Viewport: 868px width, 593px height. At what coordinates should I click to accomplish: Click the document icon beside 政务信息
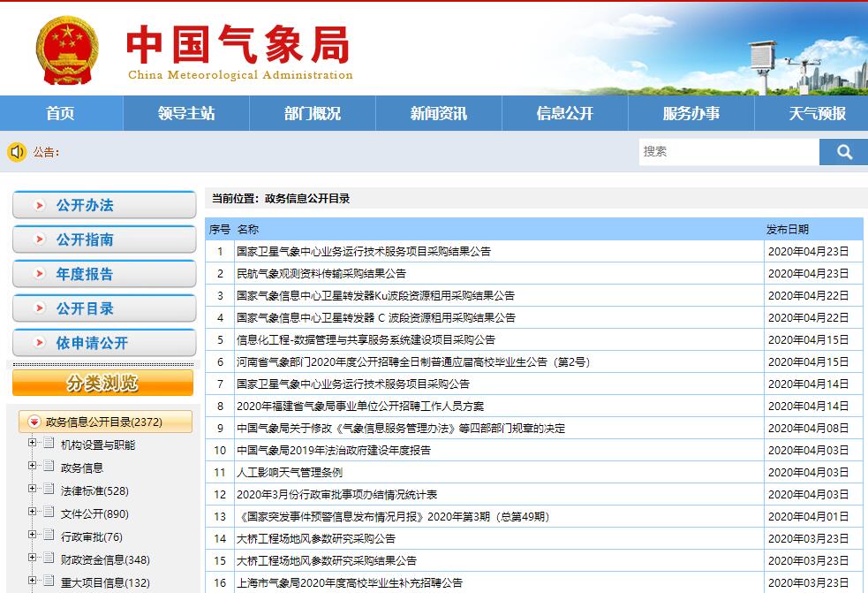[49, 466]
